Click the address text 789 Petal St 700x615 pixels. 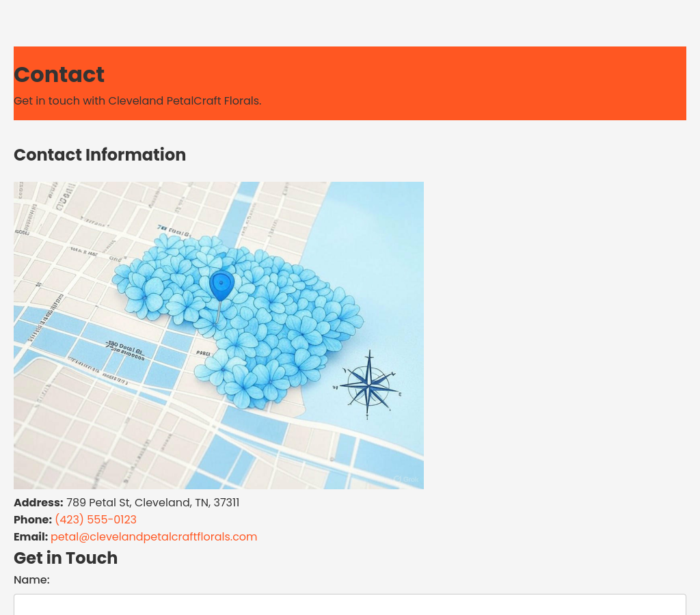click(x=152, y=503)
